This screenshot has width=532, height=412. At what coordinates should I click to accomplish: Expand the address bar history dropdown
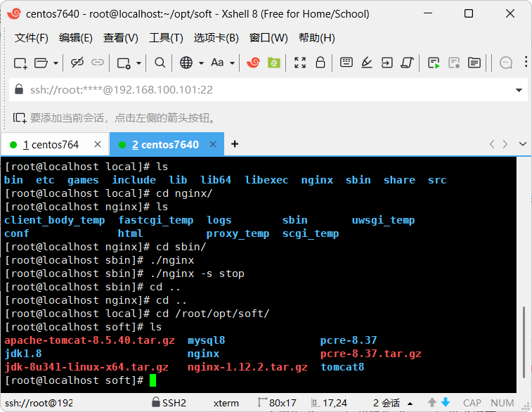(x=519, y=90)
